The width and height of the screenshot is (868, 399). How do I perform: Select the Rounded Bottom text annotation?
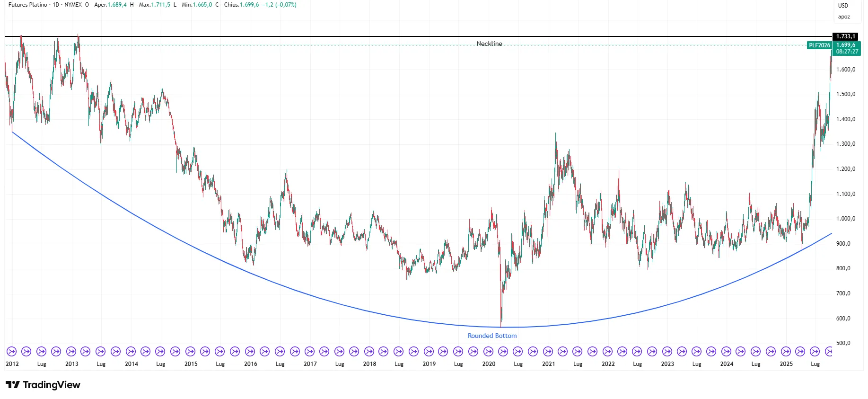pos(492,336)
